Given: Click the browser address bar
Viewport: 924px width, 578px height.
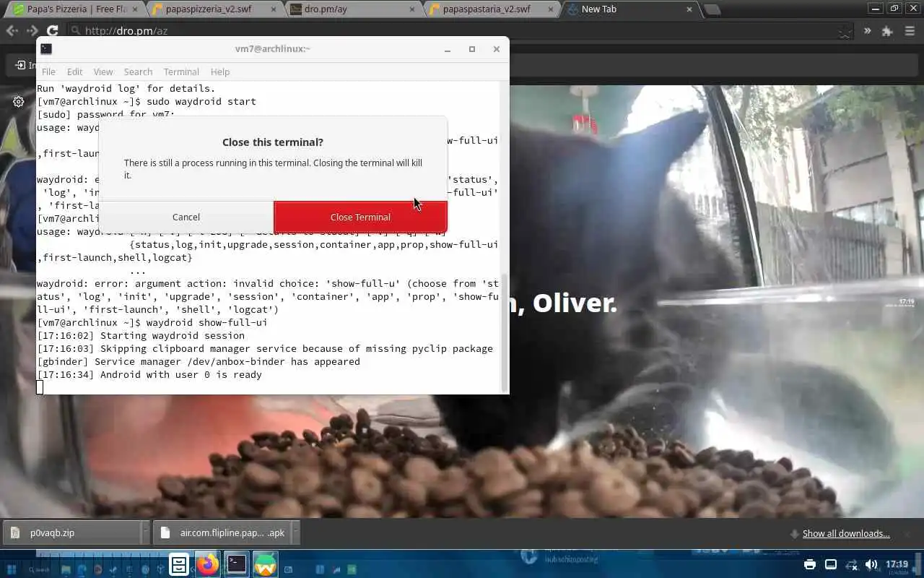Looking at the screenshot, I should pos(462,30).
